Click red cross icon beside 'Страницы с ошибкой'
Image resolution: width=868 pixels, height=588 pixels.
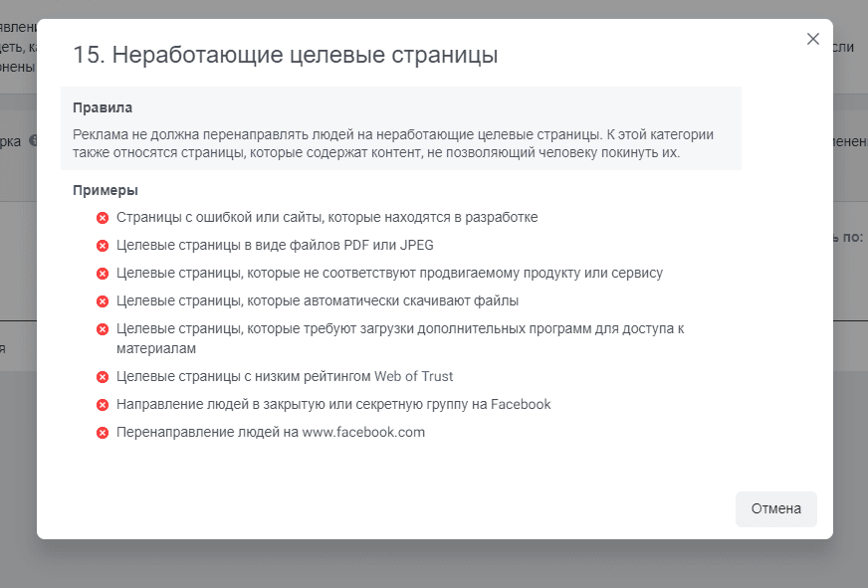click(103, 218)
